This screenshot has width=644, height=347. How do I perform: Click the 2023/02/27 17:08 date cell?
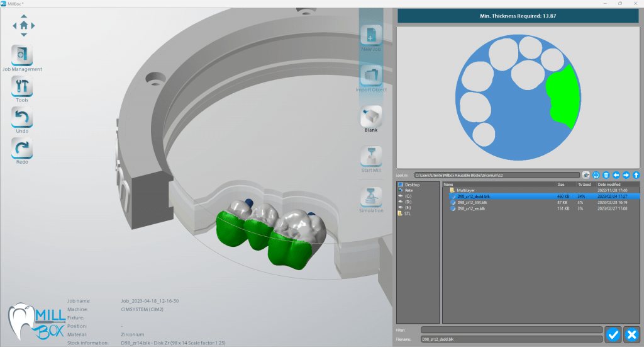pyautogui.click(x=612, y=208)
